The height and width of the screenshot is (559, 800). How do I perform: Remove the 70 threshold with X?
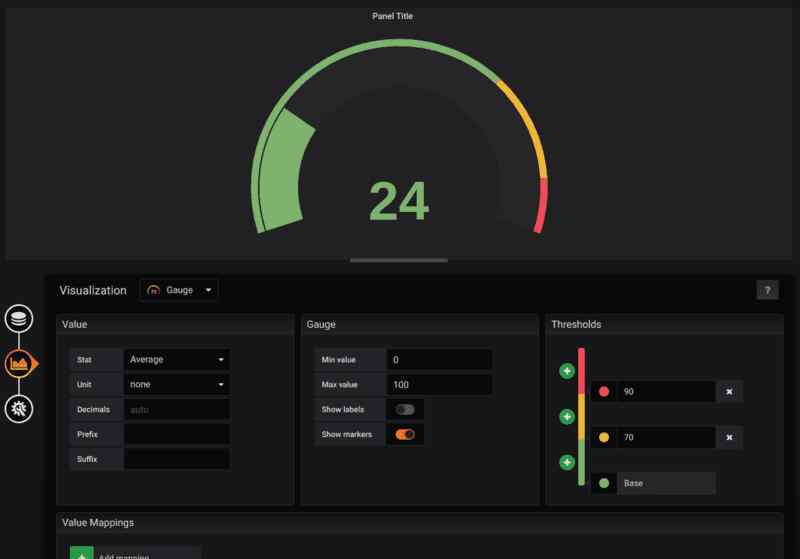(729, 437)
